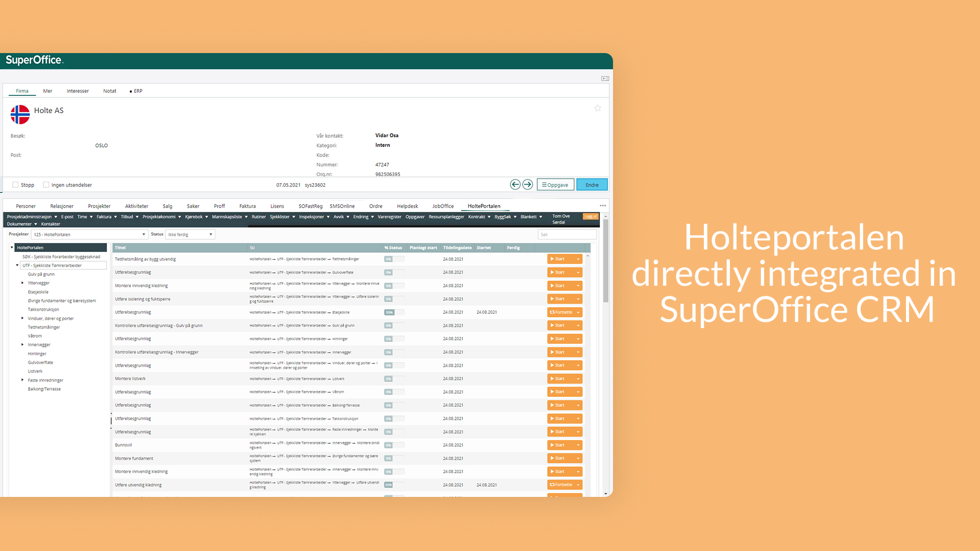Click the Endre button
The height and width of the screenshot is (551, 980).
pos(592,185)
